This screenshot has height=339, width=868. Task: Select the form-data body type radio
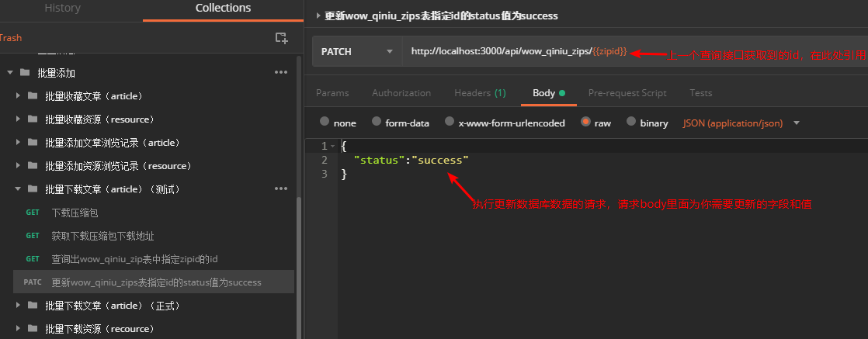point(377,122)
